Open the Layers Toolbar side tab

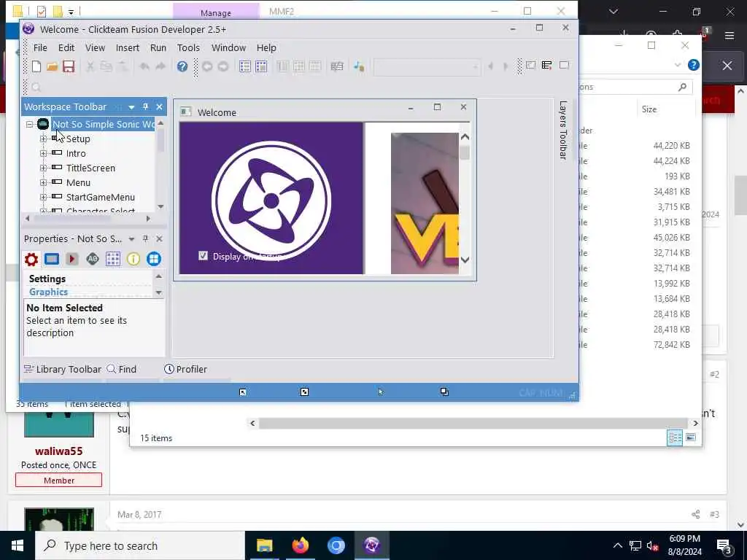[562, 130]
